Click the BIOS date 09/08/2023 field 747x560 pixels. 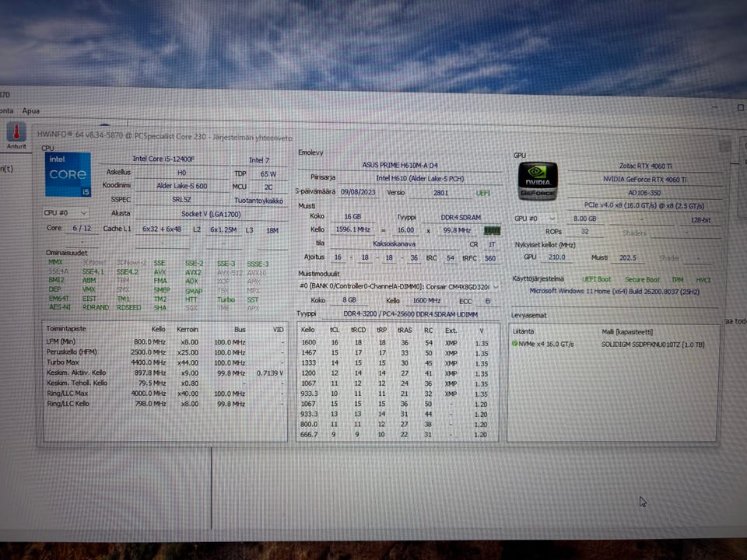358,192
